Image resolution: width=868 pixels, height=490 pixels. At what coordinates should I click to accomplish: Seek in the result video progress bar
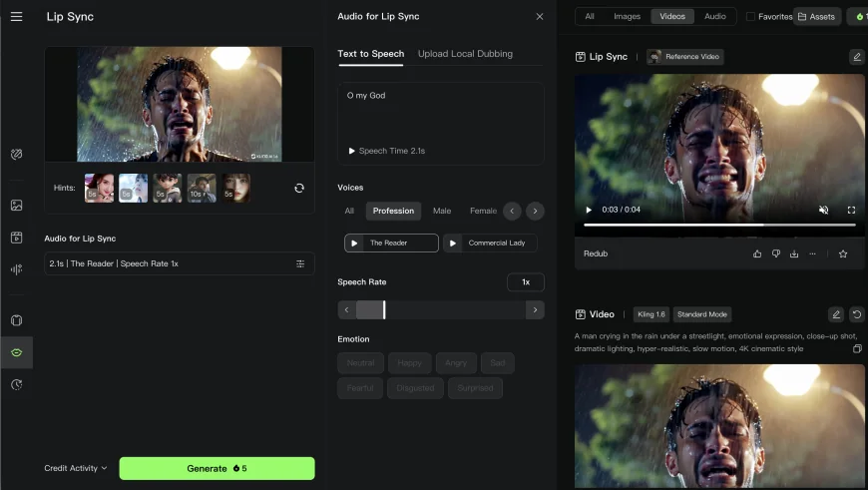(x=719, y=225)
